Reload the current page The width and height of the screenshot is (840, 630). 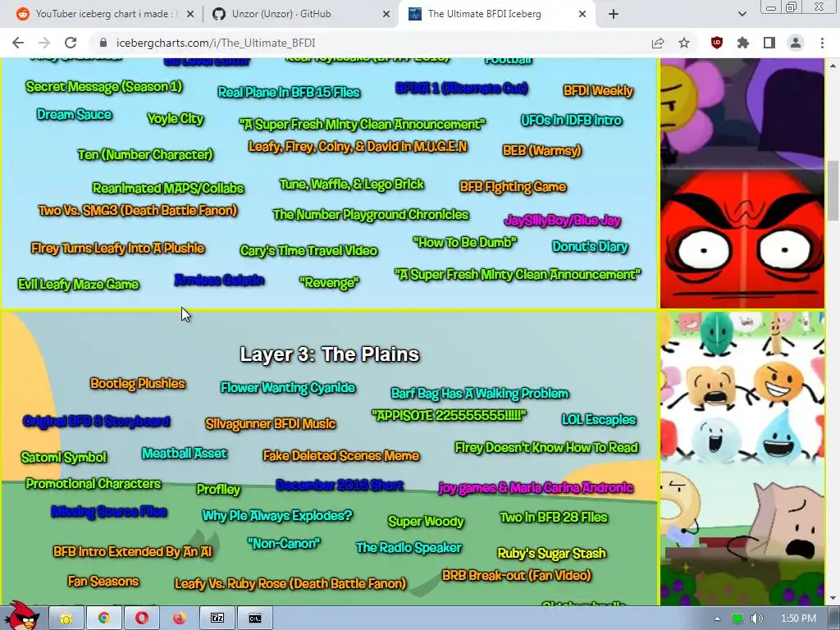tap(71, 43)
